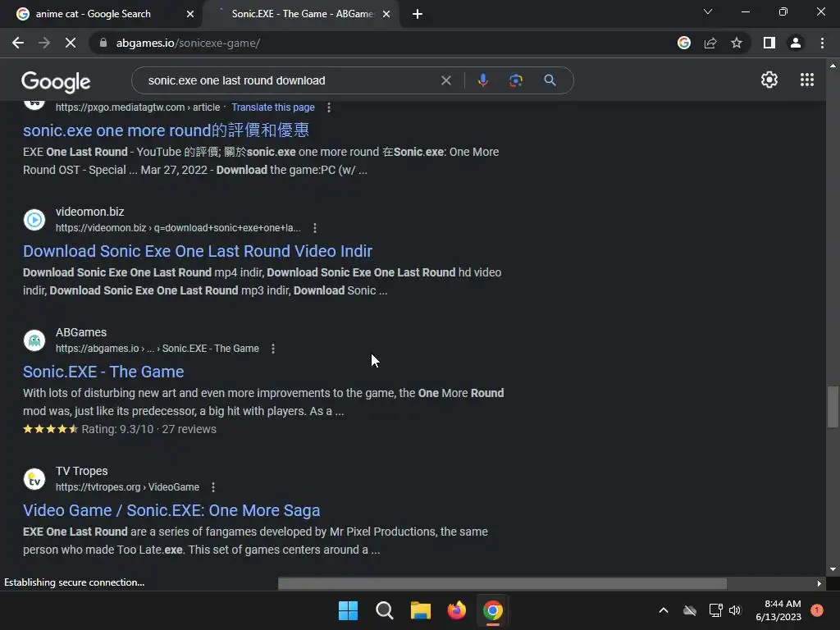Show hidden tray icons chevron
The height and width of the screenshot is (630, 840).
click(x=663, y=610)
